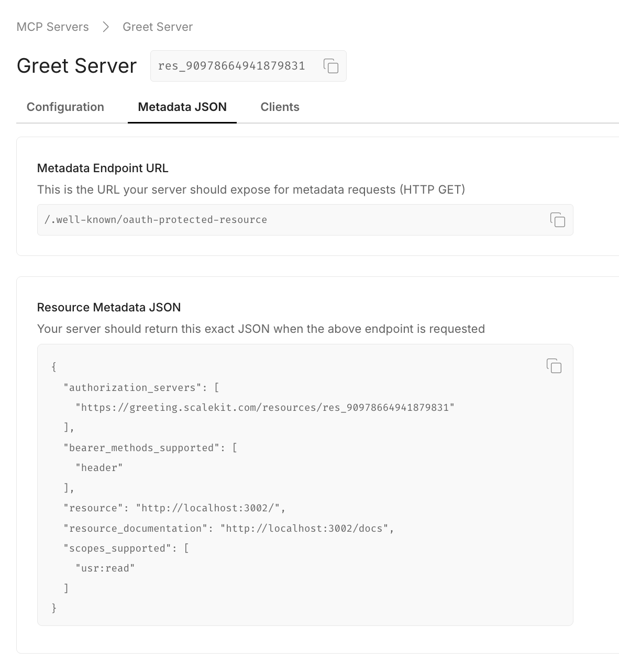619x672 pixels.
Task: Click the res_90978664941879831 ID chip
Action: point(231,66)
